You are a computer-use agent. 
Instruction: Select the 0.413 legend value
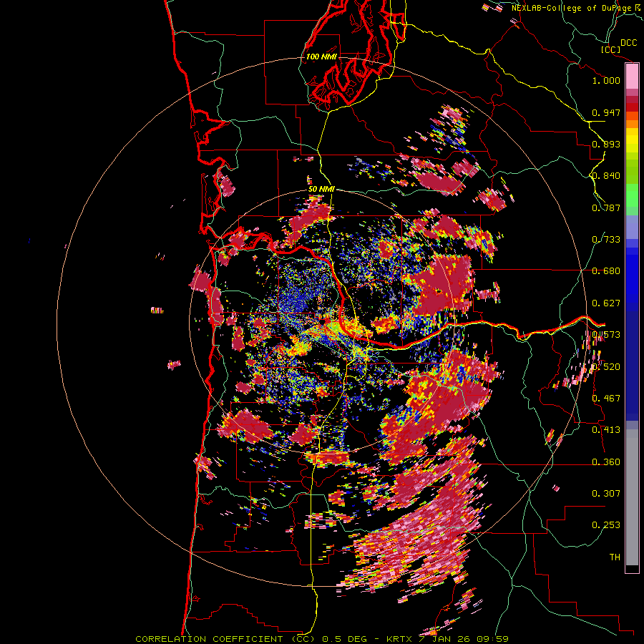pyautogui.click(x=606, y=430)
